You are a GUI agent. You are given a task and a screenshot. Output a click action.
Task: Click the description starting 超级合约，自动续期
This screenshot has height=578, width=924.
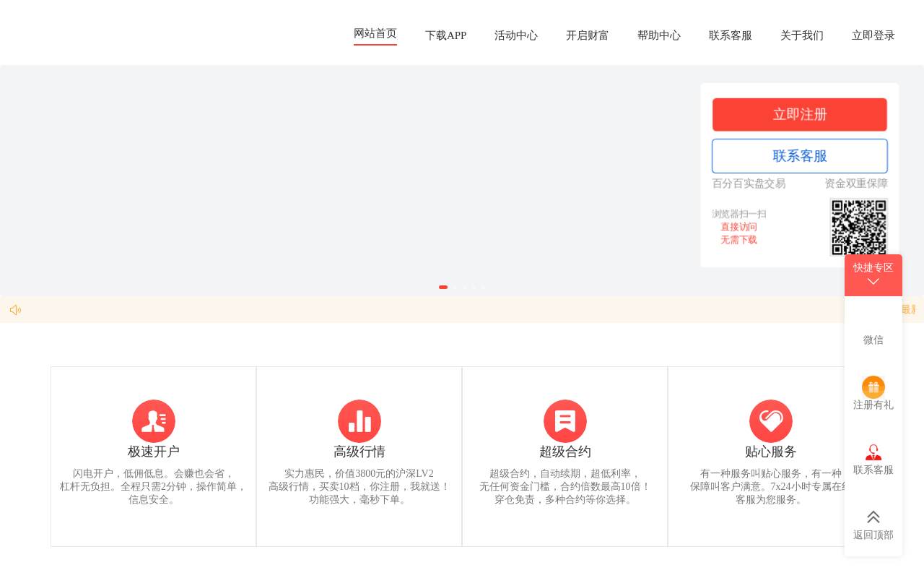(x=565, y=487)
